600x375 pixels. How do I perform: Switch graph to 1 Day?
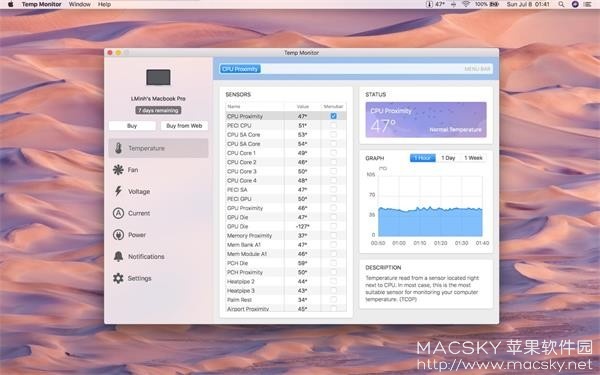point(448,158)
